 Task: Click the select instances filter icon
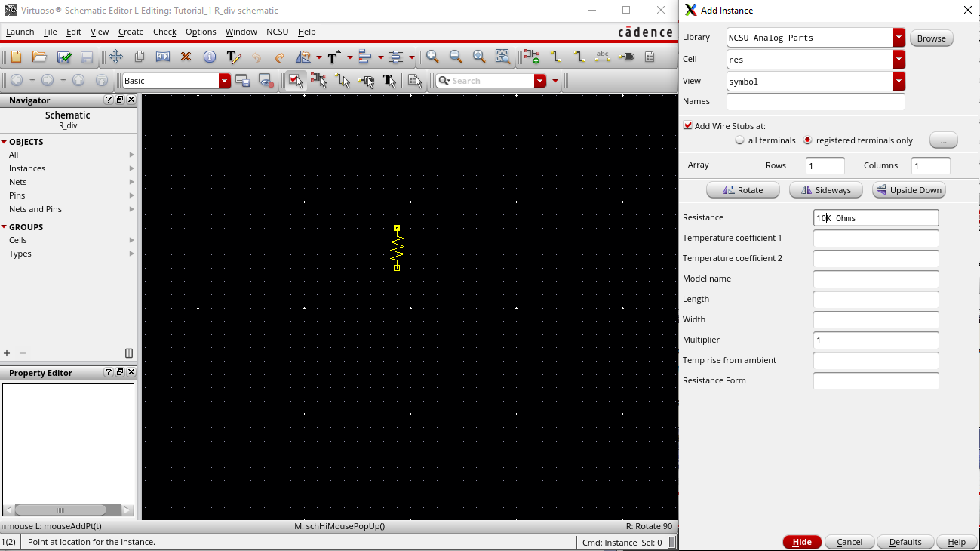(319, 80)
